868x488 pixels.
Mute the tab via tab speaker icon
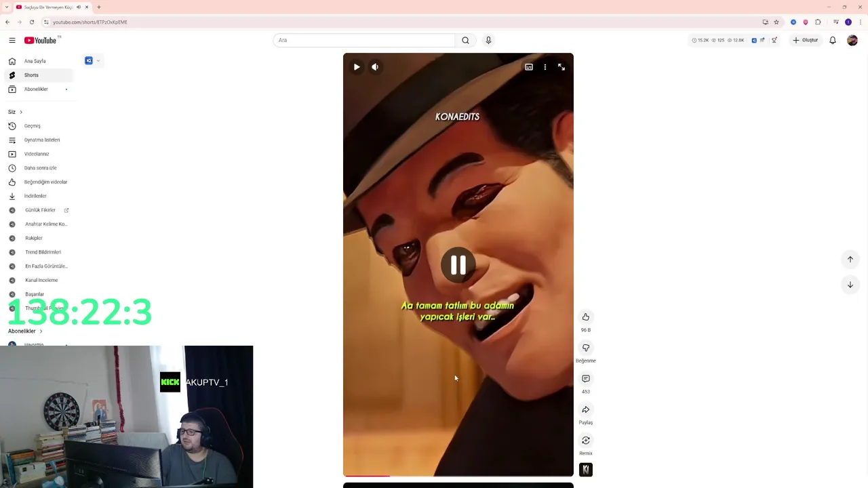79,7
